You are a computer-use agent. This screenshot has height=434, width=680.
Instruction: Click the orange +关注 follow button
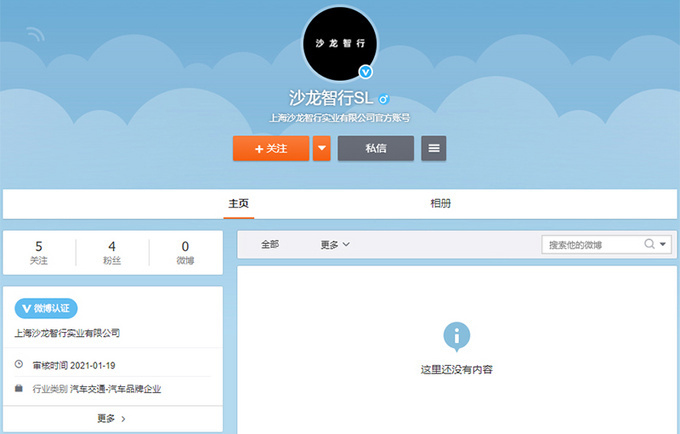coord(271,148)
